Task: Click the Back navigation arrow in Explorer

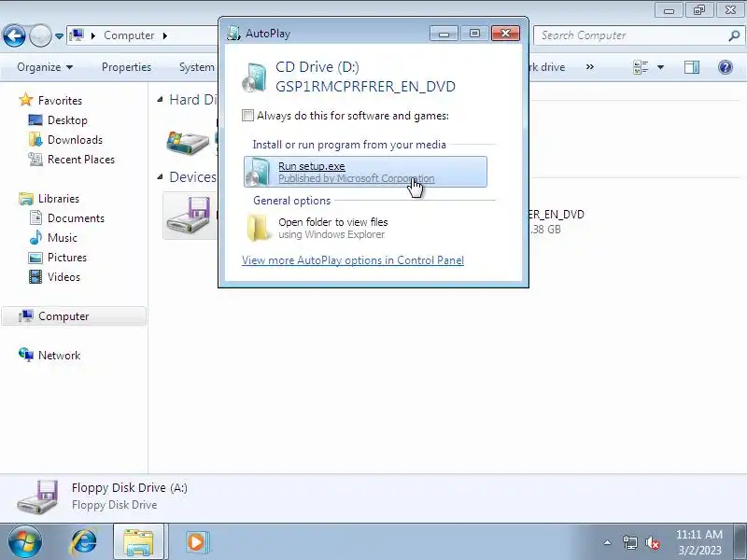Action: point(14,35)
